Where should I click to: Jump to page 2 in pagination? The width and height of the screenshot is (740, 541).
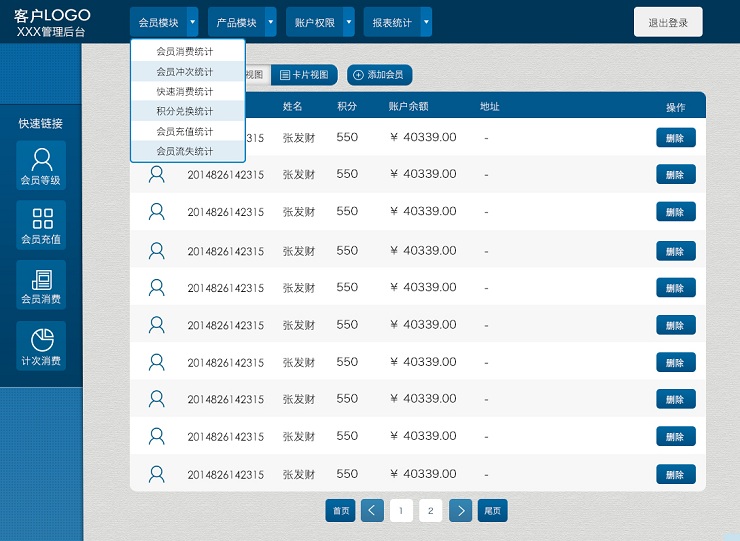click(430, 510)
